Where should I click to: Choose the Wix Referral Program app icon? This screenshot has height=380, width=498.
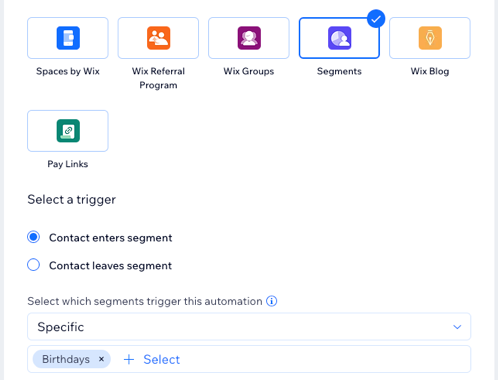coord(158,38)
